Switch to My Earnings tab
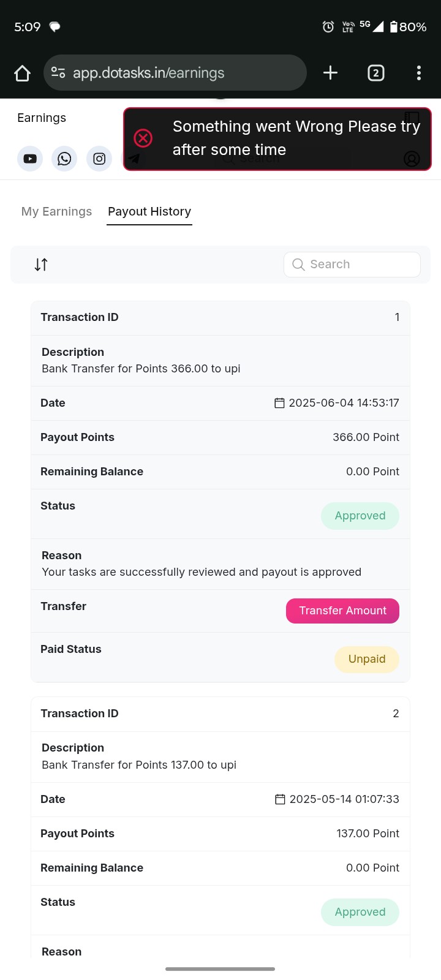 point(56,211)
